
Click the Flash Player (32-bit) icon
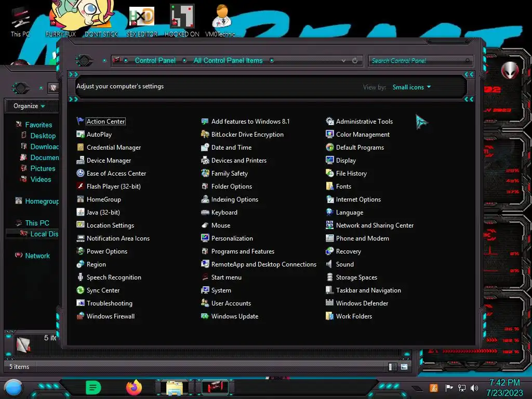(80, 187)
